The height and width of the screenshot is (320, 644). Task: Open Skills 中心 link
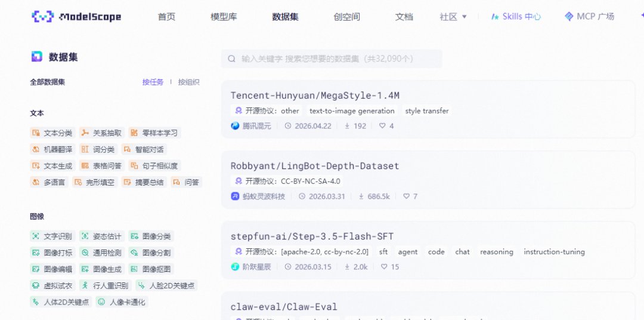tap(516, 17)
